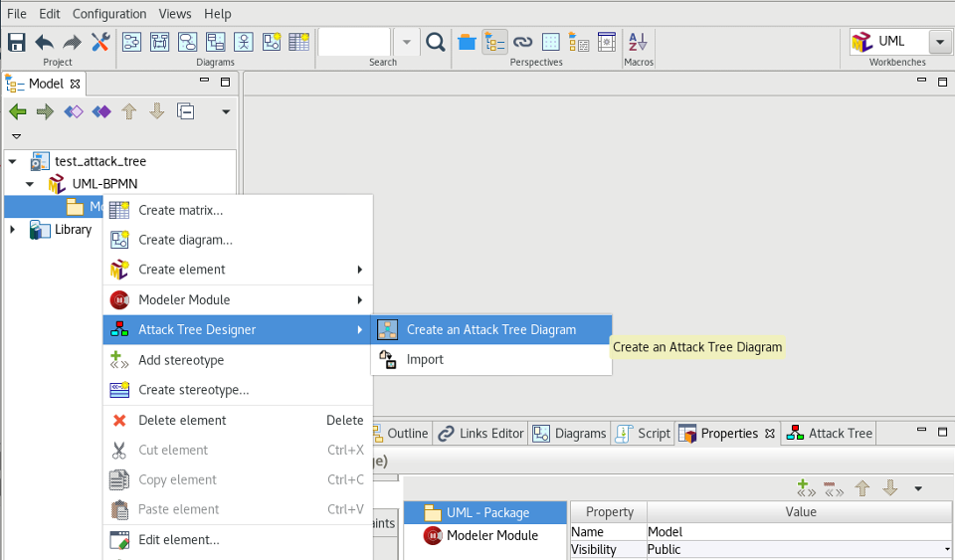Run the A-Z sort macro icon
Image resolution: width=955 pixels, height=560 pixels.
[x=639, y=42]
